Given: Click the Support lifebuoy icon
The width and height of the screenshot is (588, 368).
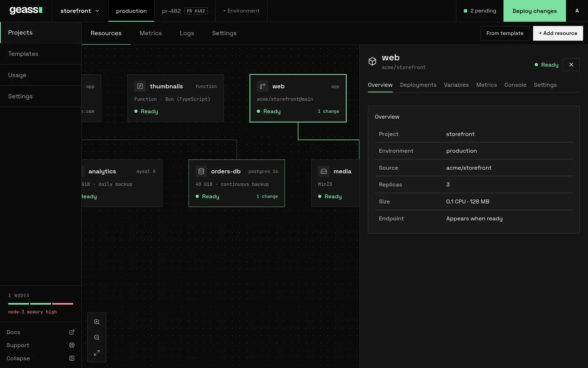Looking at the screenshot, I should 72,345.
